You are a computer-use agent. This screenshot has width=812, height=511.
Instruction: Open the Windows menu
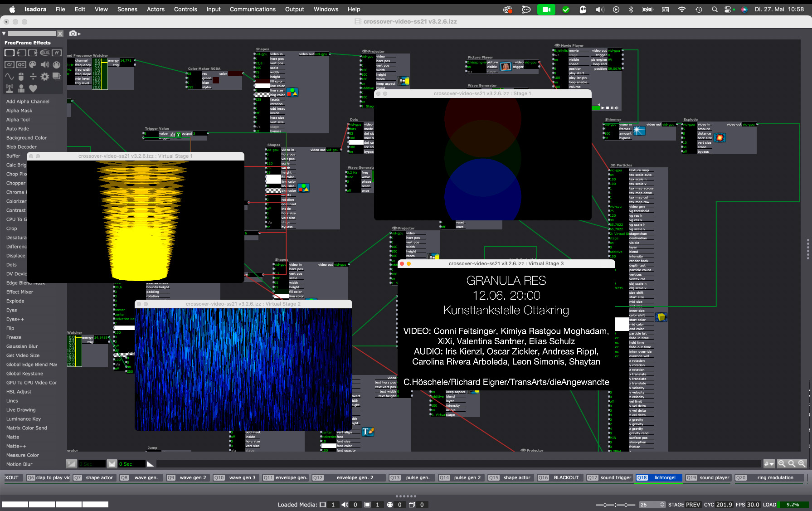[326, 10]
